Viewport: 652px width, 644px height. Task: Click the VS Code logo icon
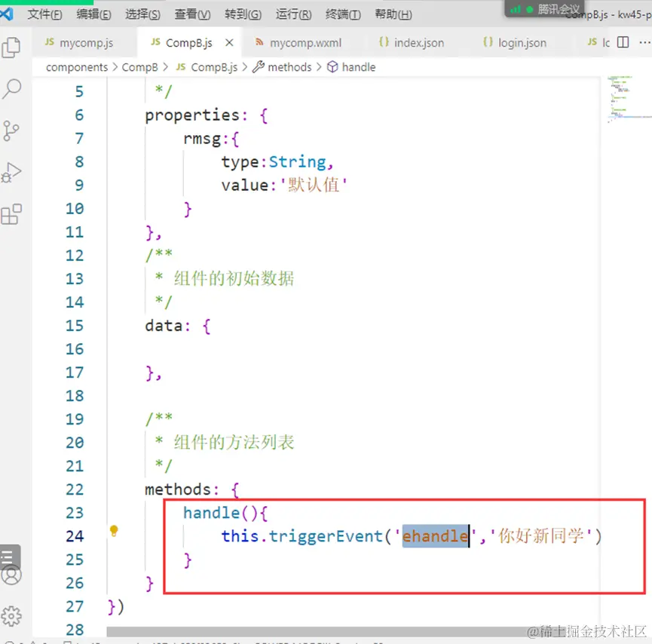[x=7, y=14]
